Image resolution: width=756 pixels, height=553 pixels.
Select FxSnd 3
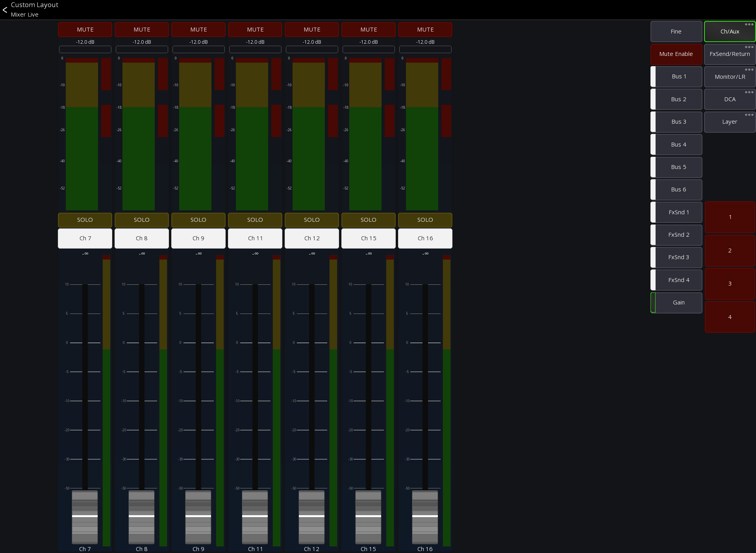pos(676,257)
